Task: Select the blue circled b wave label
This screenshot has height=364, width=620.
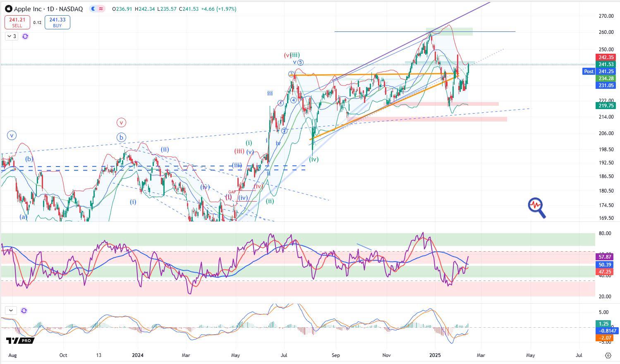Action: [x=121, y=138]
